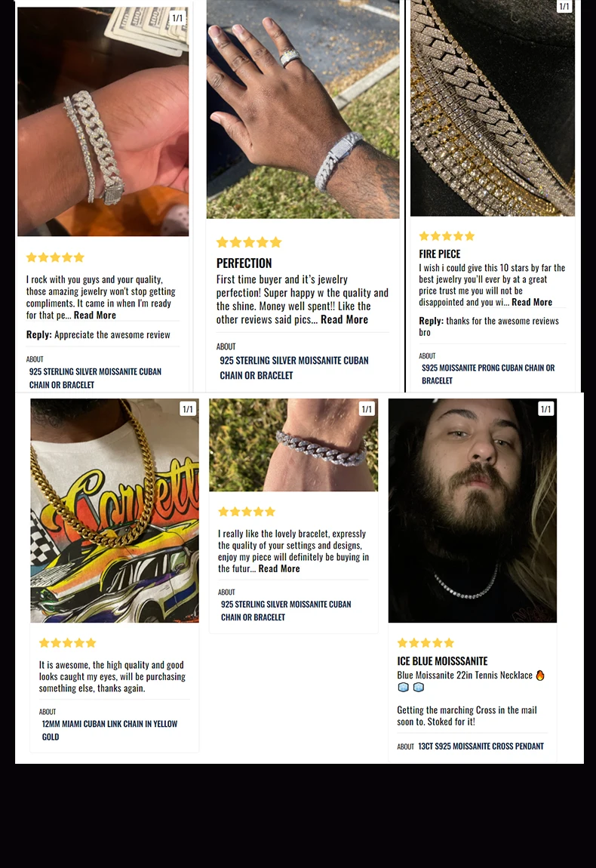Image resolution: width=596 pixels, height=868 pixels.
Task: Click the 1/1 counter on Corvette shirt photo
Action: pos(188,409)
